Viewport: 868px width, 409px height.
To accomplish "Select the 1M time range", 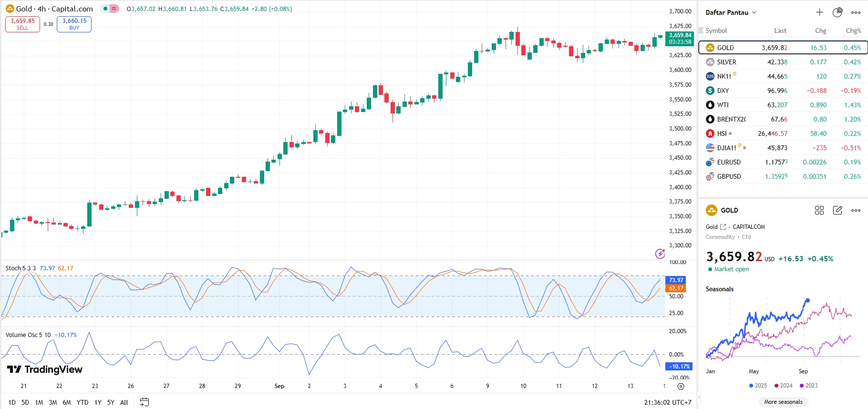I will coord(39,402).
